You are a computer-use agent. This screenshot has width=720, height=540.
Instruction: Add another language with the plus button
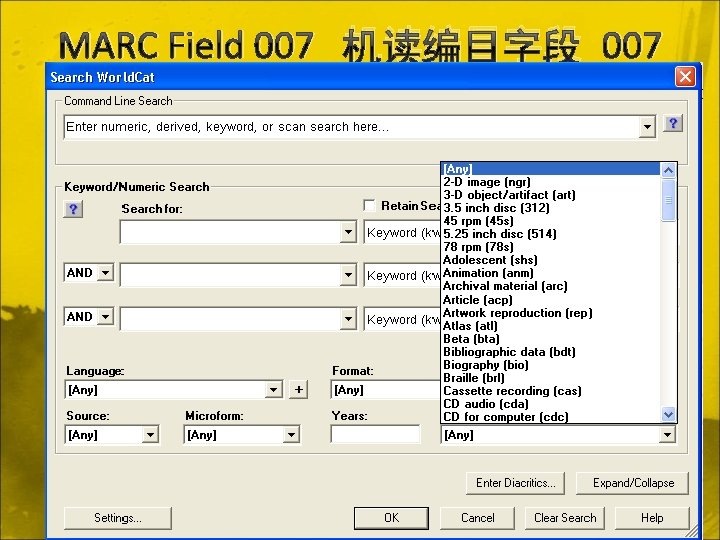point(298,390)
